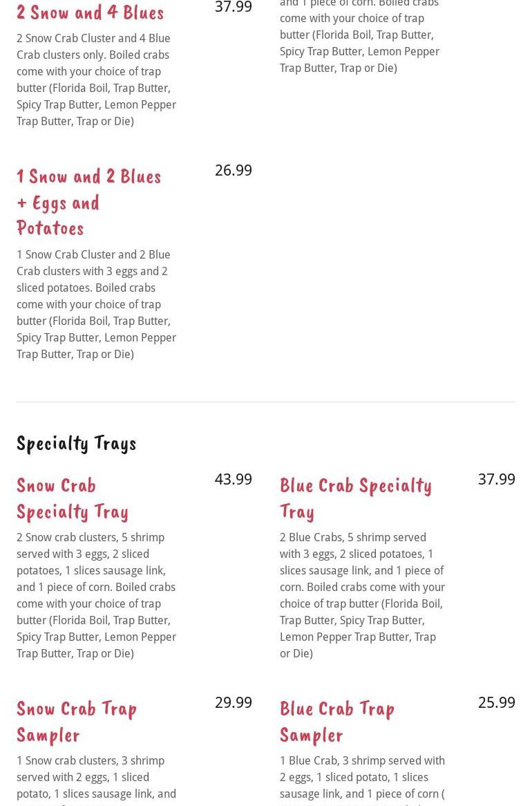Click the description starting with 1 Snow Crab Cluster and 2 Blue

coord(97,304)
